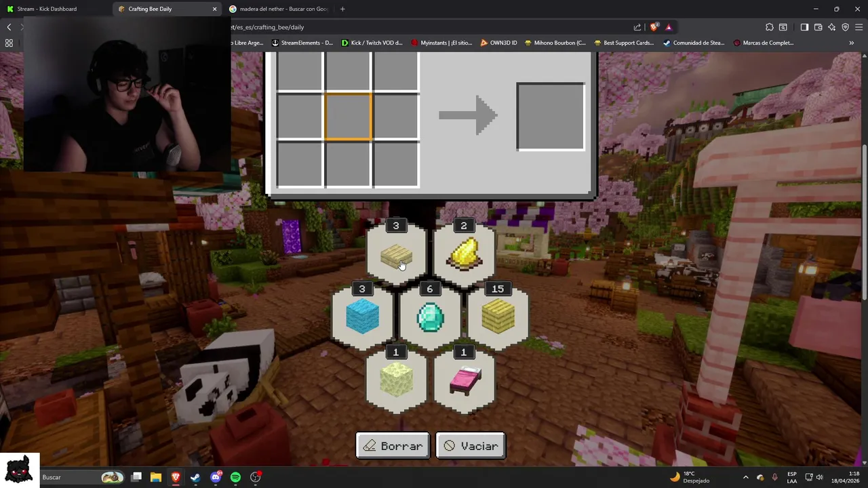
Task: Select the middle-left crafting grid slot
Action: 300,117
